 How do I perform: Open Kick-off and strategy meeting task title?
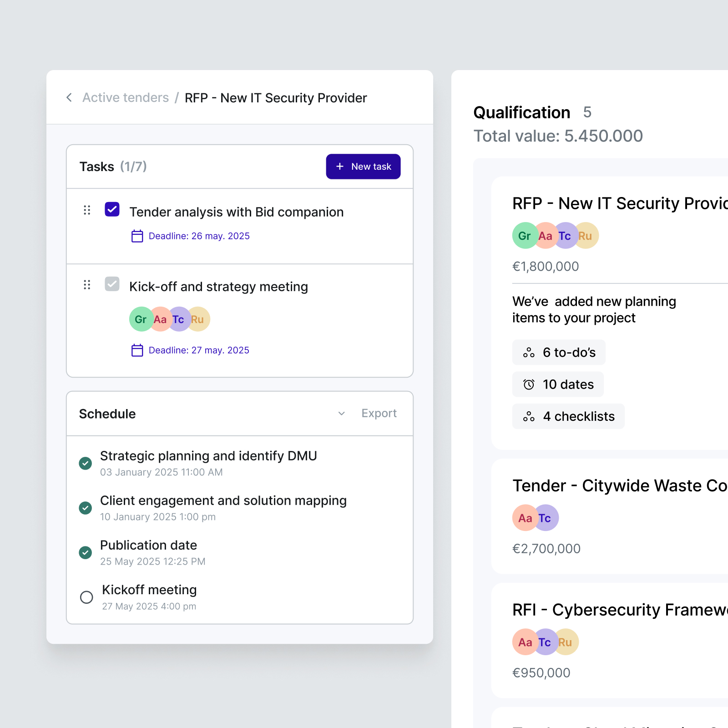218,287
